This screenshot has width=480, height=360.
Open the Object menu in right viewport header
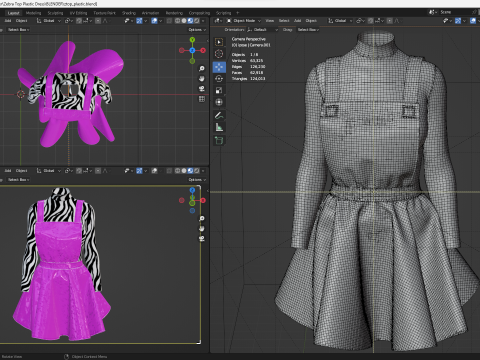tap(311, 21)
